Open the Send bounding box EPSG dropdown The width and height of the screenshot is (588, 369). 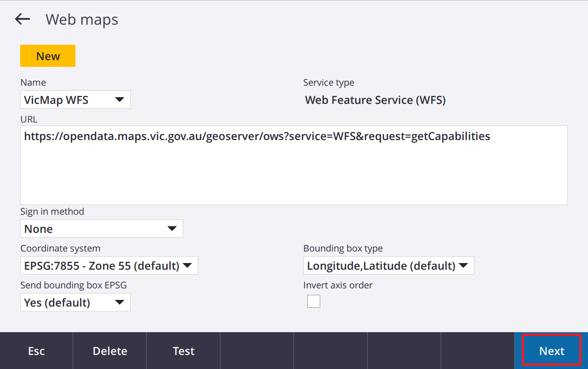(75, 303)
